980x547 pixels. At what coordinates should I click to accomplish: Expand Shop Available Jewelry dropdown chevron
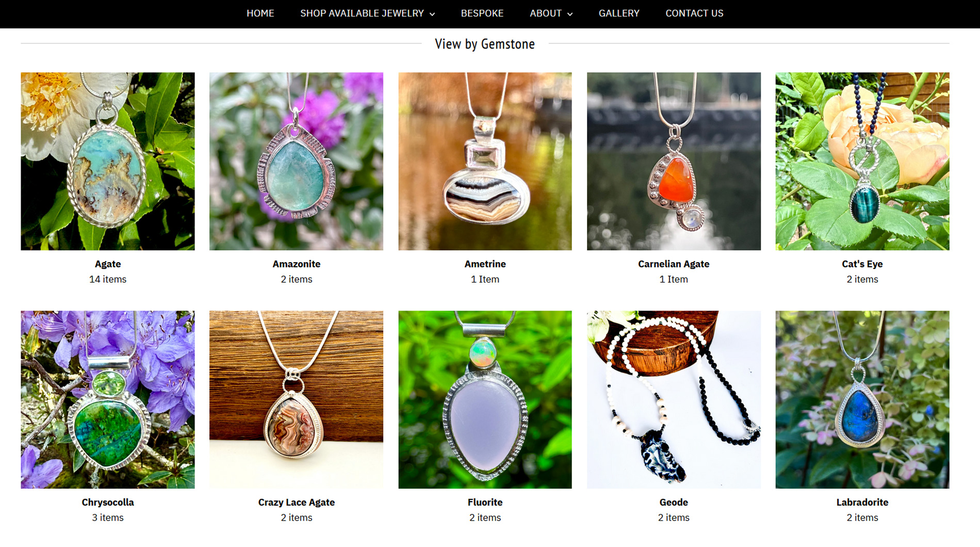pos(432,14)
